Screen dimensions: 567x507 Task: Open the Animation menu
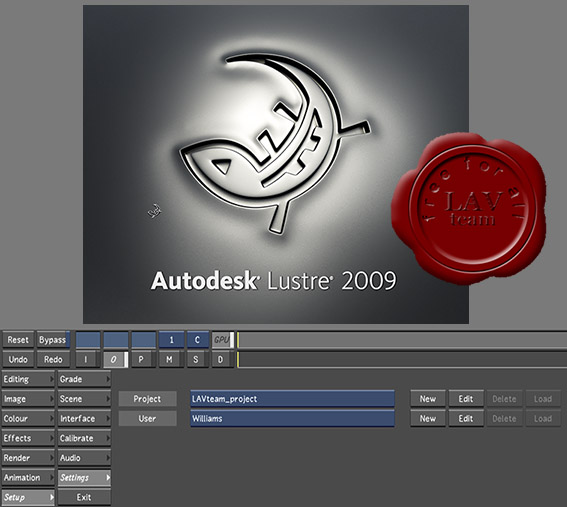tap(28, 477)
